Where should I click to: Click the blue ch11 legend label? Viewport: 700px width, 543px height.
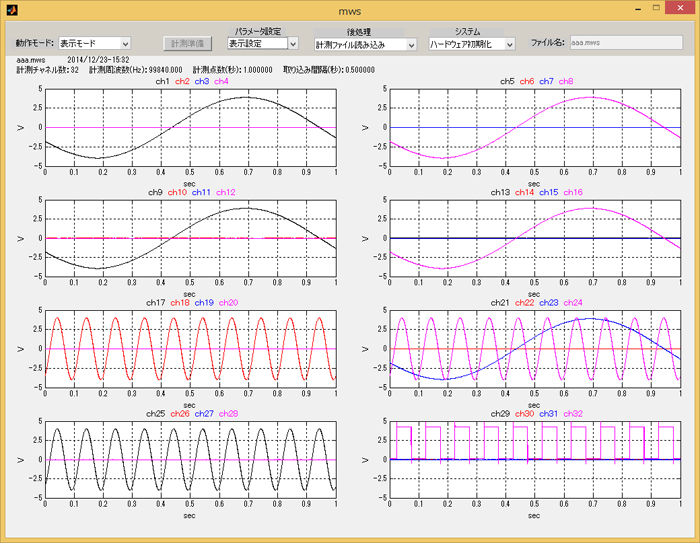tap(201, 192)
